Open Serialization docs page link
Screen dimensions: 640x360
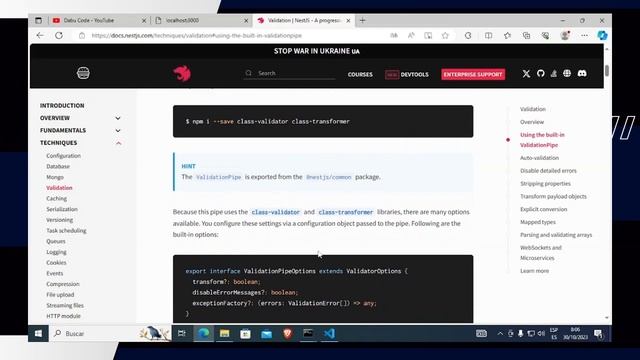pyautogui.click(x=62, y=209)
